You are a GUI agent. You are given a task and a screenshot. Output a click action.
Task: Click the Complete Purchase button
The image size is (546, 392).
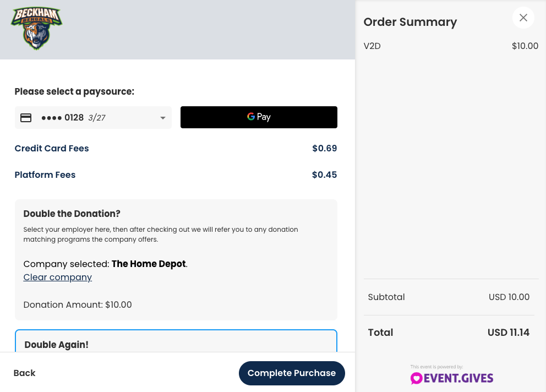[x=292, y=373]
